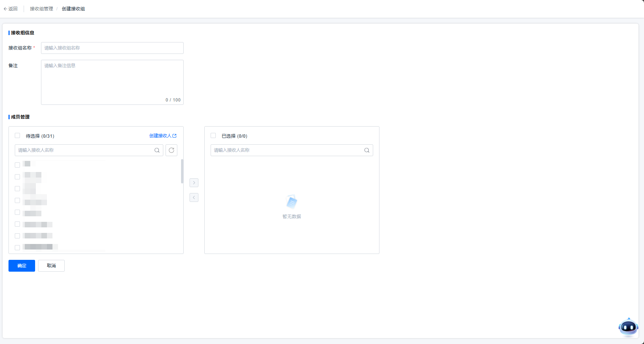Click the search icon in 待选择 list
The width and height of the screenshot is (644, 344).
coord(157,150)
